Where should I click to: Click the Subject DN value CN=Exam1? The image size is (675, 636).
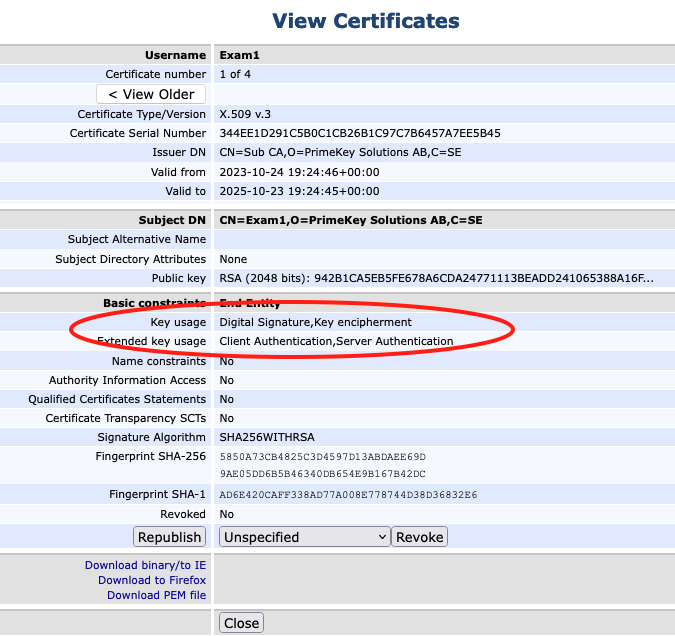(x=350, y=220)
